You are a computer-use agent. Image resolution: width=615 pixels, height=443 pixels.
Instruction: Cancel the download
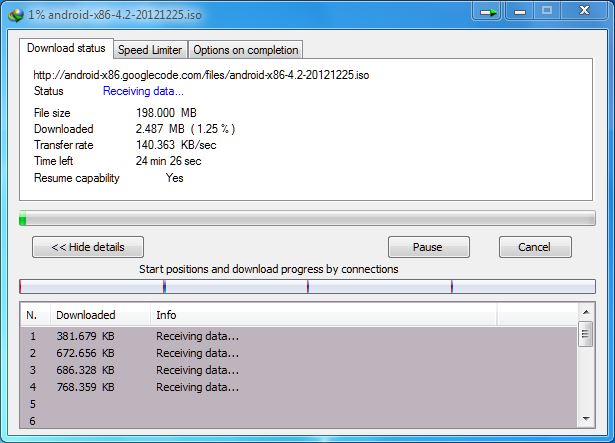point(535,247)
